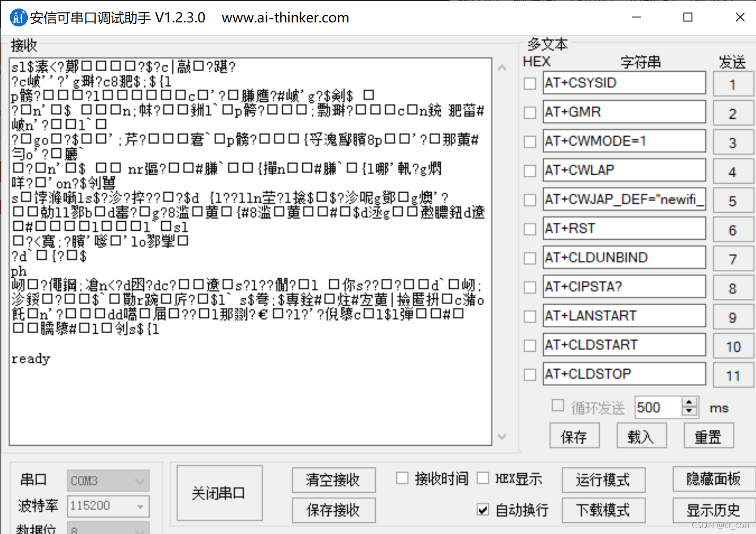Click send button 8 for AT+CIPSTA?
This screenshot has height=534, width=756.
(733, 288)
